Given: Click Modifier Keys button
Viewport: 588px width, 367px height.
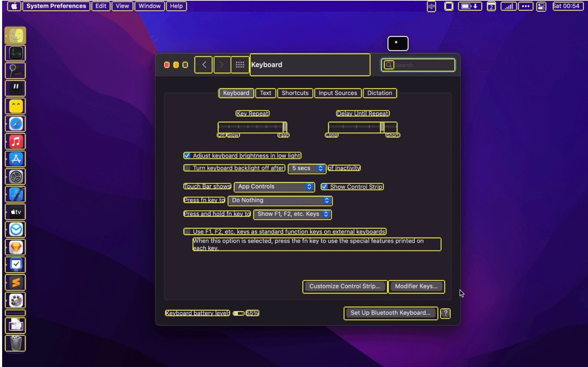Looking at the screenshot, I should click(x=416, y=287).
